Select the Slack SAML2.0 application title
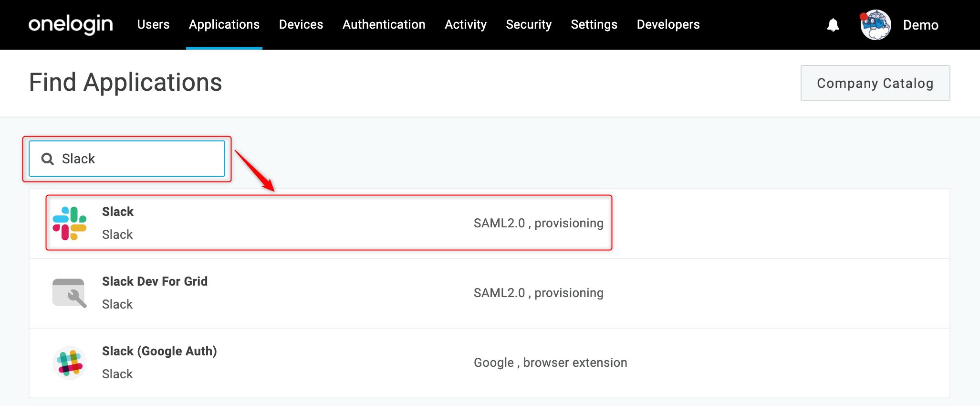The image size is (980, 406). (118, 212)
